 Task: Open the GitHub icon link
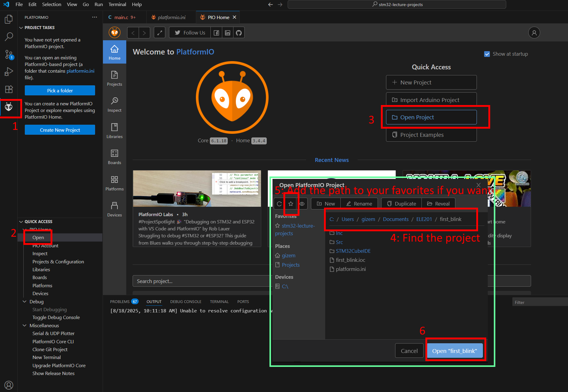tap(239, 33)
